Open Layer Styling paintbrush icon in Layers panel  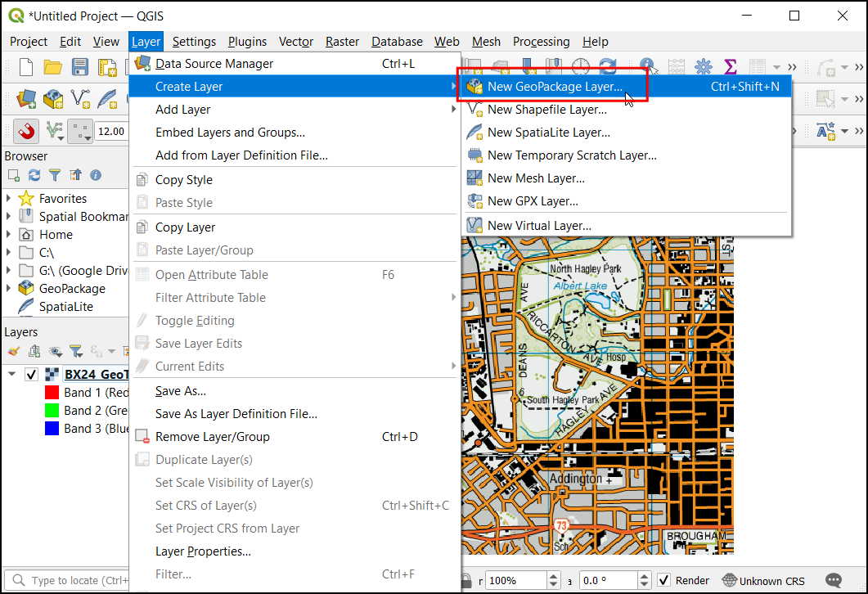tap(13, 351)
